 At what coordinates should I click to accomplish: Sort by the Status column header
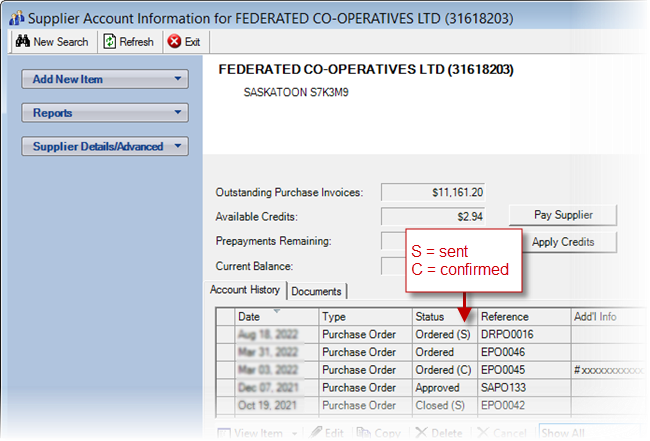(x=444, y=317)
